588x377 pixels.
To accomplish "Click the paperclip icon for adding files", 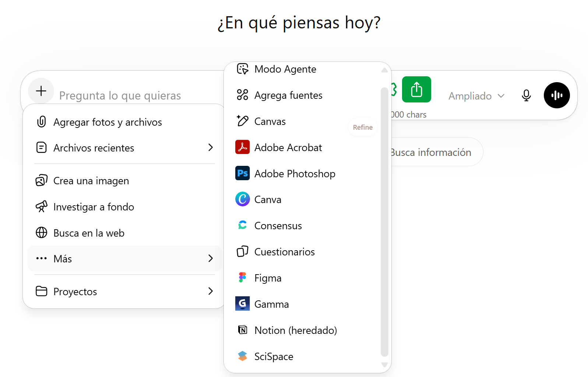I will 42,122.
